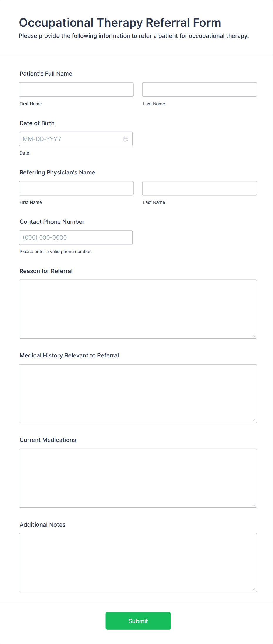The width and height of the screenshot is (273, 644).
Task: Click the Contact Phone Number label
Action: (52, 222)
